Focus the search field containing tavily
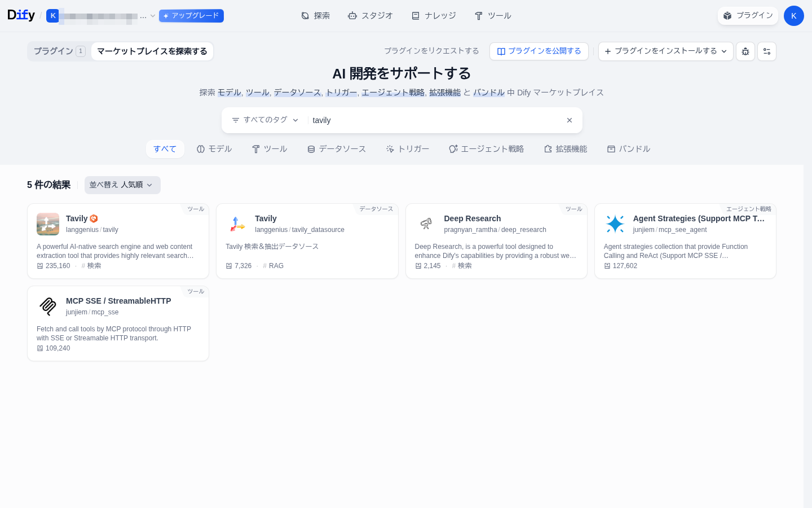 coord(435,120)
